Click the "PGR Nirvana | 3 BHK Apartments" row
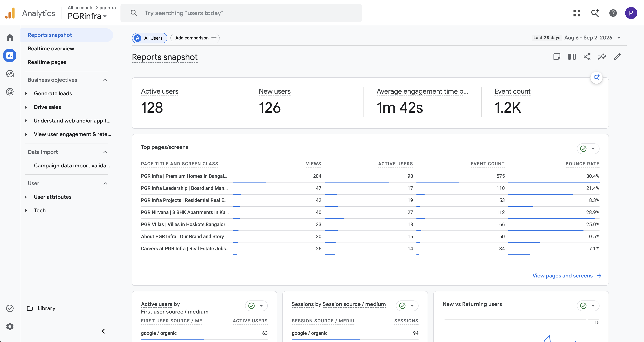This screenshot has height=342, width=644. (370, 212)
